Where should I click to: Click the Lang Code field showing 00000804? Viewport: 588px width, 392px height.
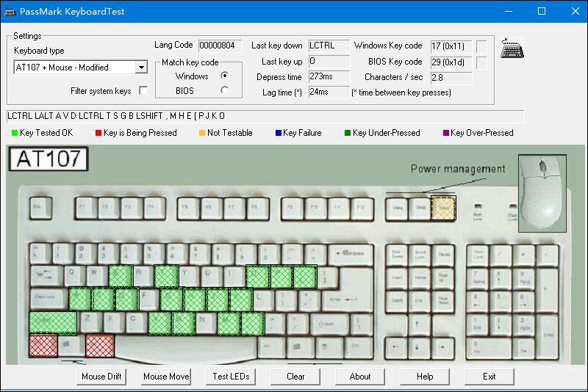220,46
